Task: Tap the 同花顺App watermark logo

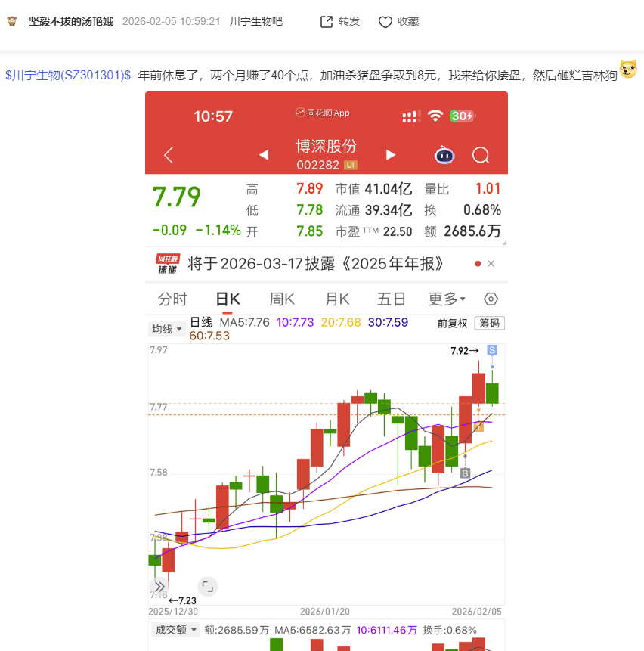Action: click(x=323, y=113)
